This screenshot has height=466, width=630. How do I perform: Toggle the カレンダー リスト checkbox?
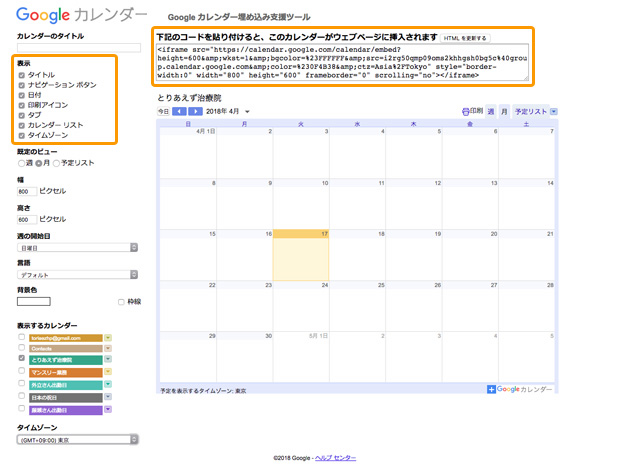[x=22, y=125]
